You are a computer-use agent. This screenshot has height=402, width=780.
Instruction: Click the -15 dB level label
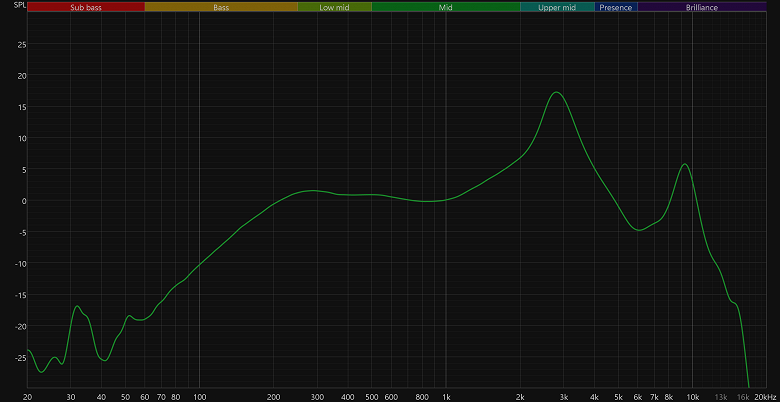(x=21, y=295)
